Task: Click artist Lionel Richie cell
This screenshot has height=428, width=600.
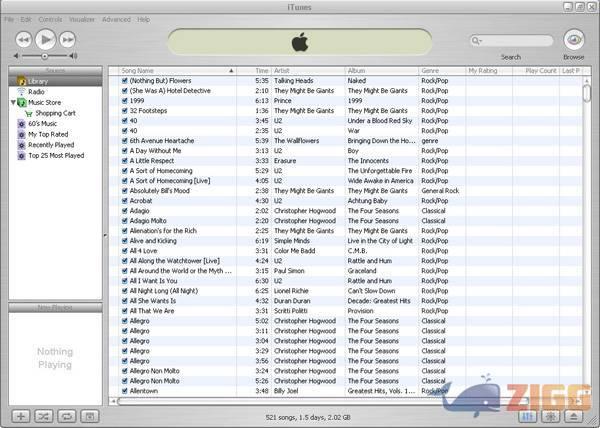Action: [x=291, y=291]
